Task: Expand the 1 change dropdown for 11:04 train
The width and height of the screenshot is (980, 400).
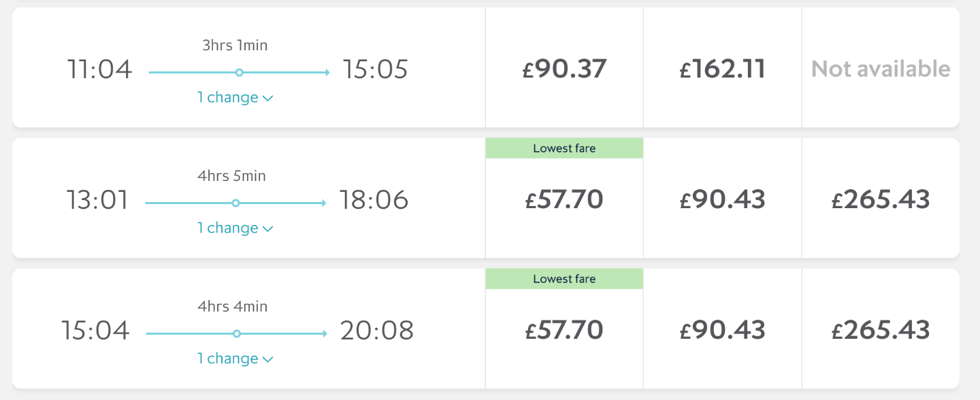Action: click(235, 97)
